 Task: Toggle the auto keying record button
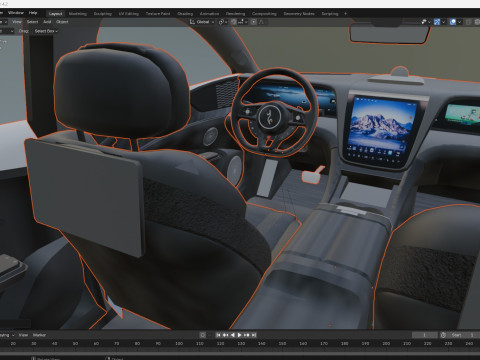pyautogui.click(x=202, y=335)
